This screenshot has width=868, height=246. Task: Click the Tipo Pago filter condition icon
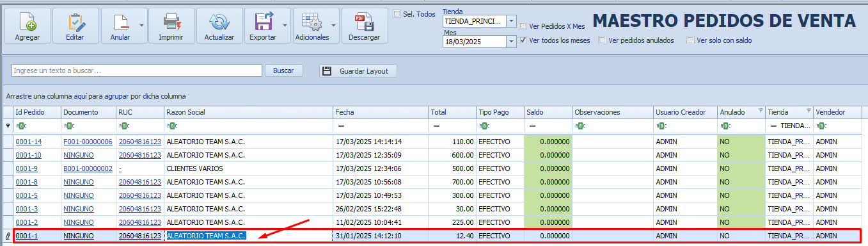click(484, 126)
